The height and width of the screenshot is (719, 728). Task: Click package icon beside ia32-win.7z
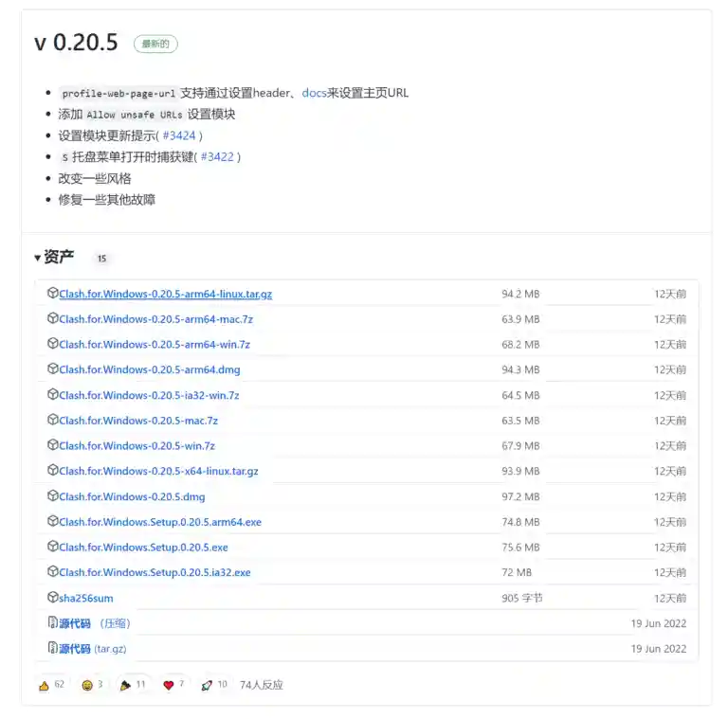click(x=52, y=394)
